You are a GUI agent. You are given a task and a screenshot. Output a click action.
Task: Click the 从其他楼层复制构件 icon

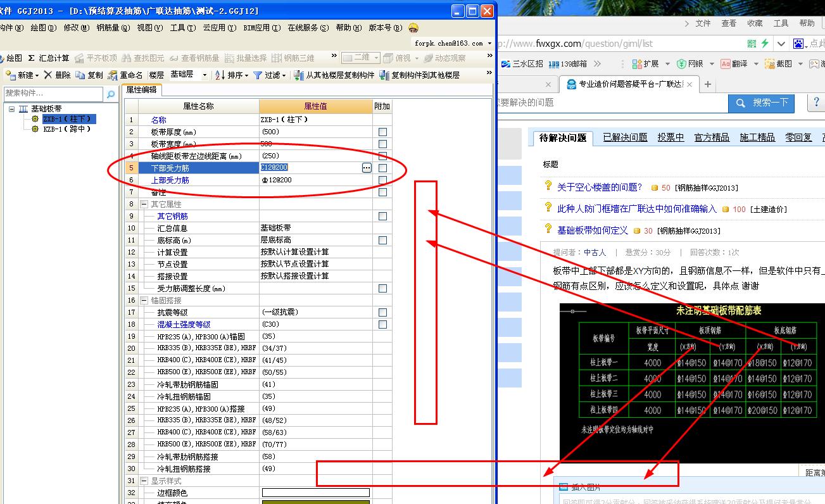298,75
